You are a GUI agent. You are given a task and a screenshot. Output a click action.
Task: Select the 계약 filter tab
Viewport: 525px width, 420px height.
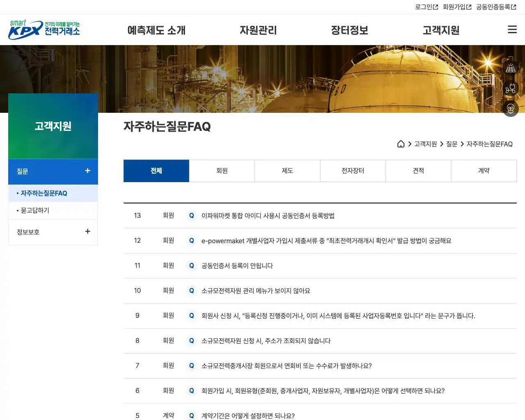pyautogui.click(x=484, y=171)
